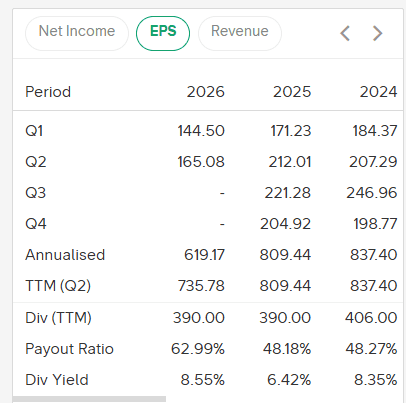Click the TTM (Q2) row label
Screen dimensions: 406x403
coord(58,286)
